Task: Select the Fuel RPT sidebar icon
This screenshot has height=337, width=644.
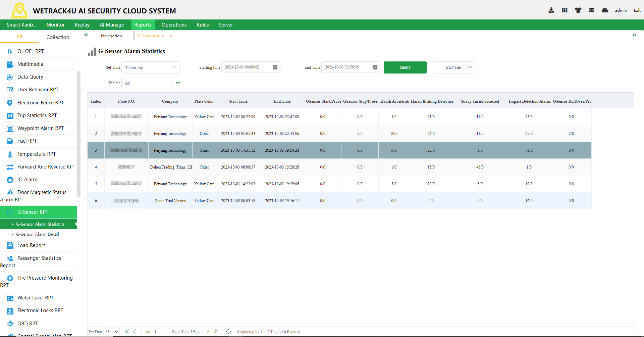Action: (10, 141)
